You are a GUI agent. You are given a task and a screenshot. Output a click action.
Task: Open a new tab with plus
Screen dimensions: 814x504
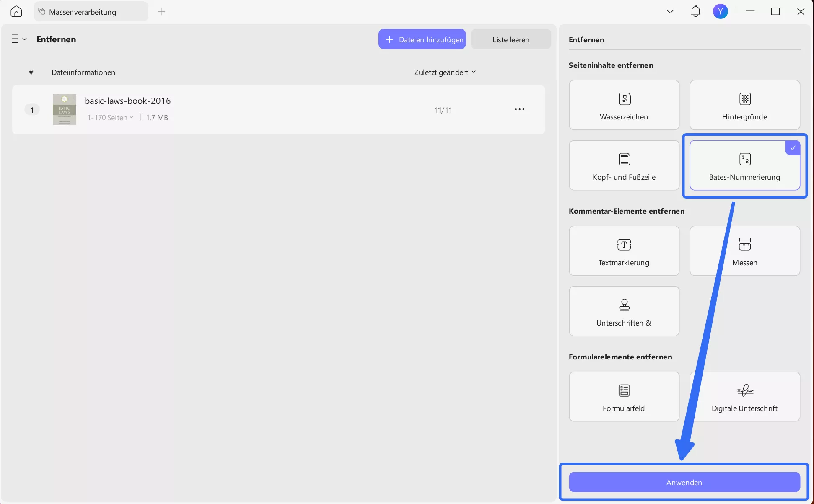pos(161,12)
